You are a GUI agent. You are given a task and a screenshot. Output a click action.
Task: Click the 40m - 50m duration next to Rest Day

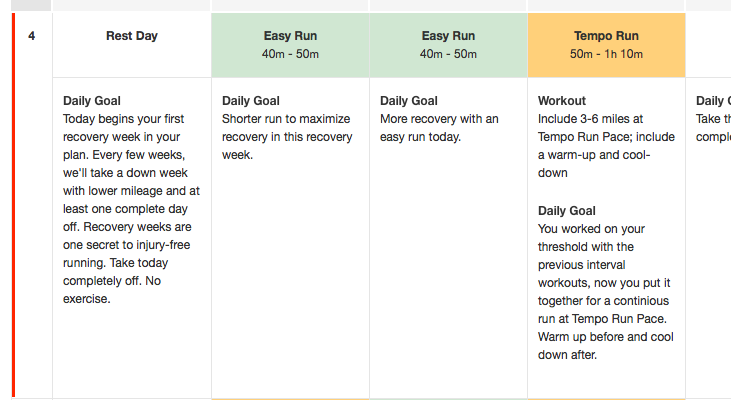click(x=290, y=54)
